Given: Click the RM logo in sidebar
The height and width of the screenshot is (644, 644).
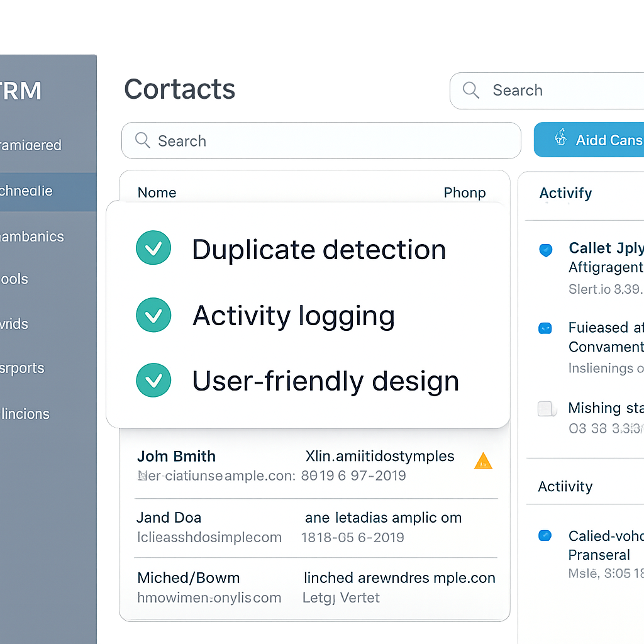Looking at the screenshot, I should 21,91.
